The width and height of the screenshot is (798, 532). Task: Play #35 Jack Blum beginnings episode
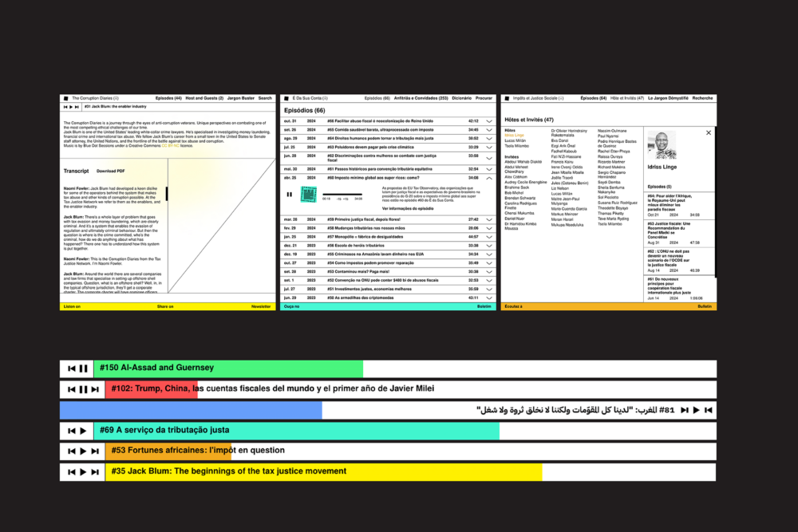pos(83,471)
